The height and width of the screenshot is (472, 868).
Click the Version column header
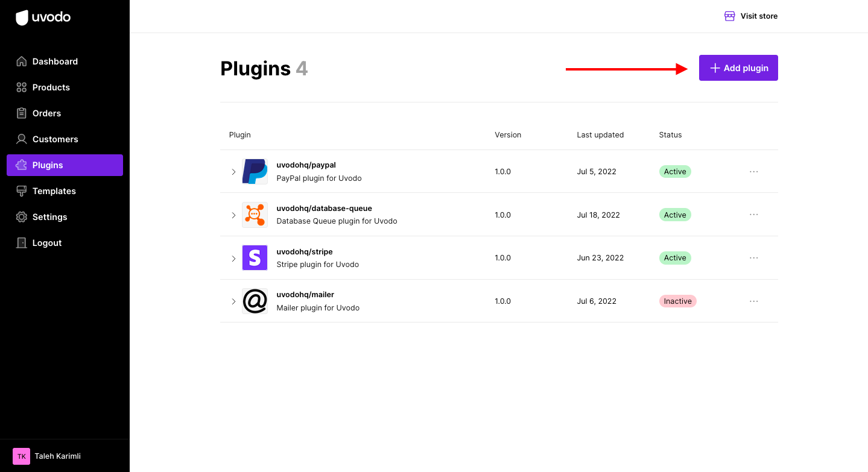[508, 135]
